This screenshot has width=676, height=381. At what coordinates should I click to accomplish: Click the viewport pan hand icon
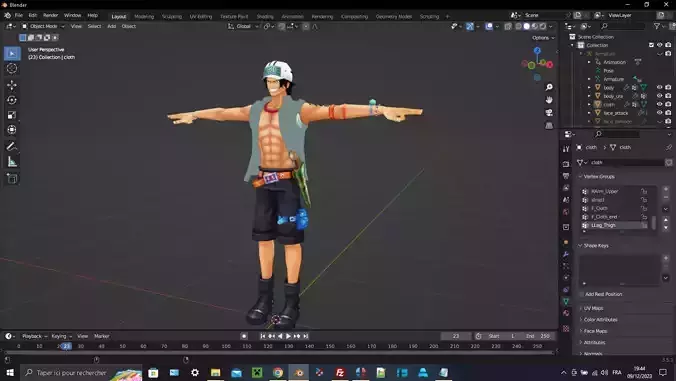coord(549,100)
